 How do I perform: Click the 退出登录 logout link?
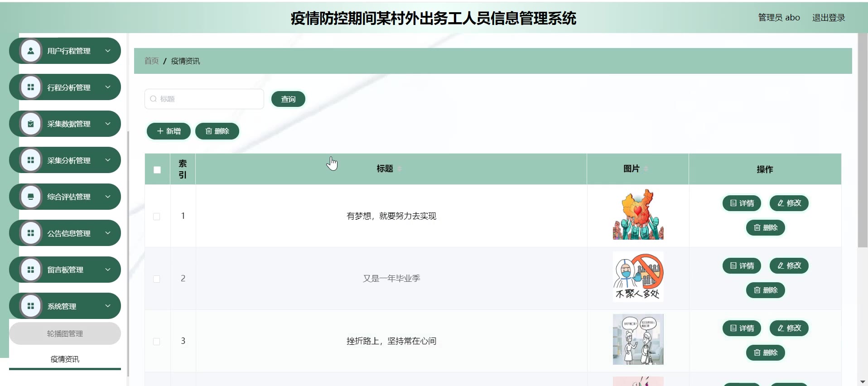click(829, 18)
